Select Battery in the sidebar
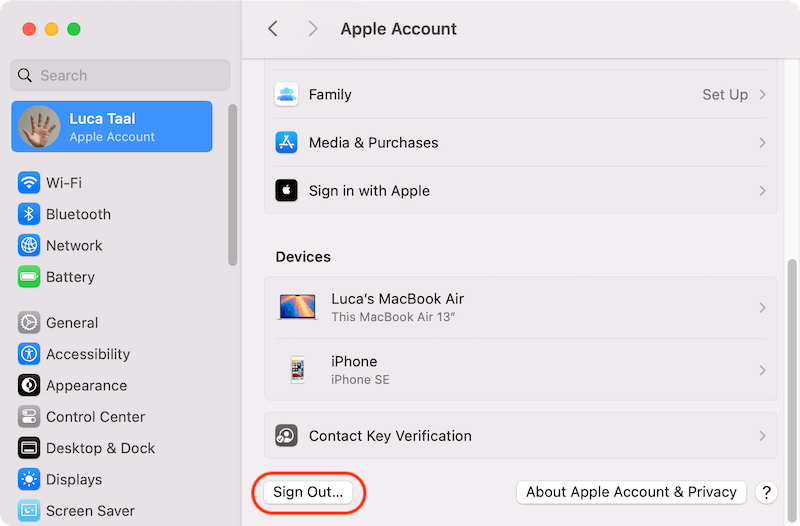 [70, 277]
